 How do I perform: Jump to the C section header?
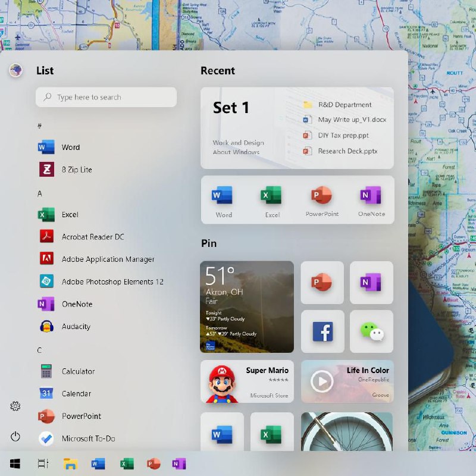click(39, 350)
